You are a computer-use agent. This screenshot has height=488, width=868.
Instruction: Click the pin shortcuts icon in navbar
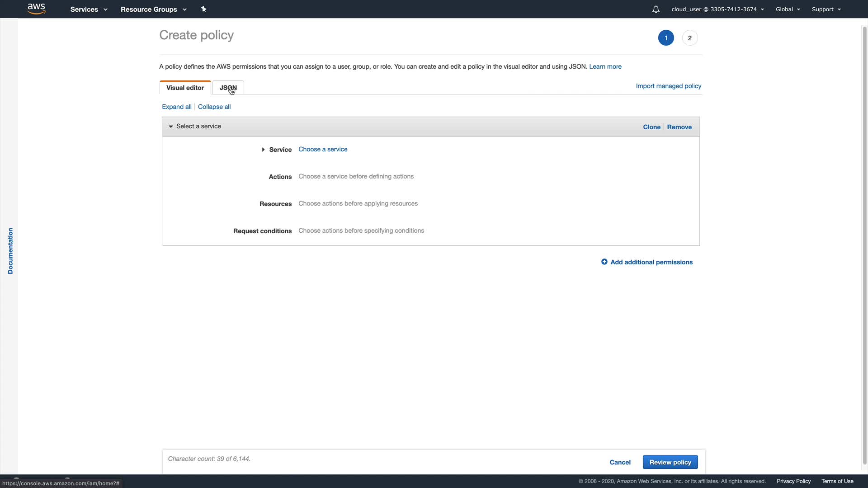[x=204, y=9]
